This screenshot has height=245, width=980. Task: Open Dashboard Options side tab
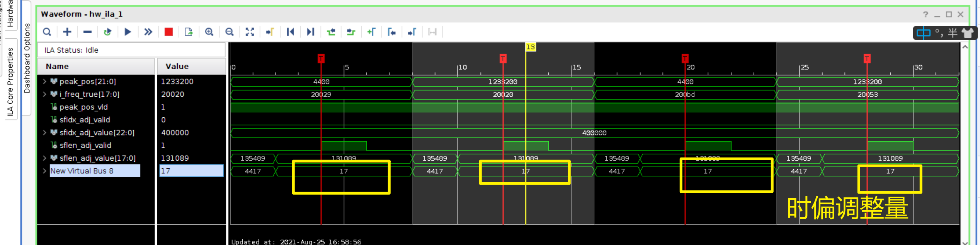tap(27, 58)
